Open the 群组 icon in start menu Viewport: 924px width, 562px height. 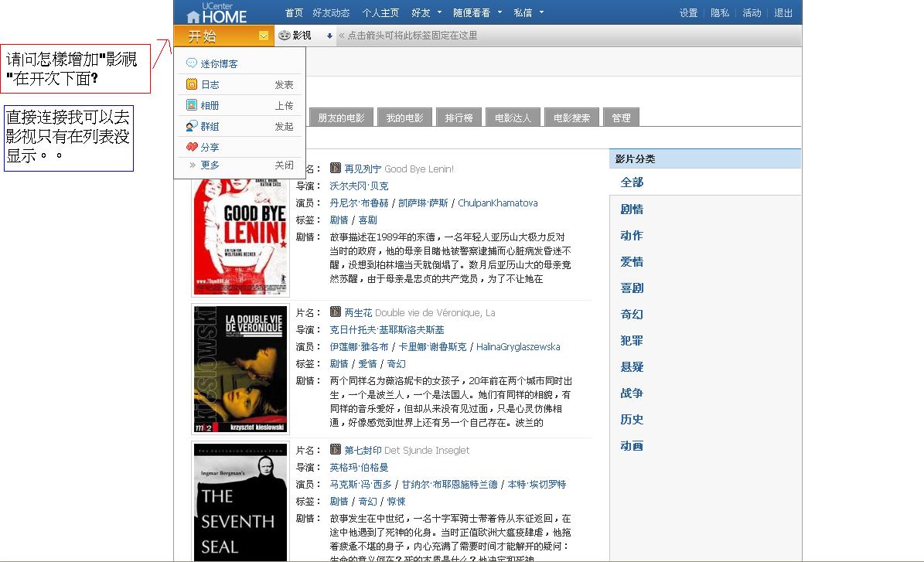tap(192, 126)
